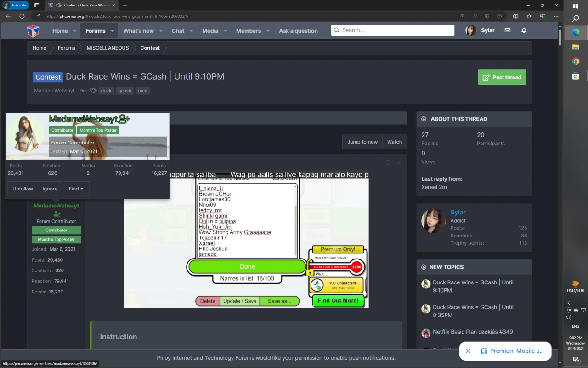Reload the page with refresh icon
Image resolution: width=588 pixels, height=368 pixels.
pyautogui.click(x=22, y=16)
